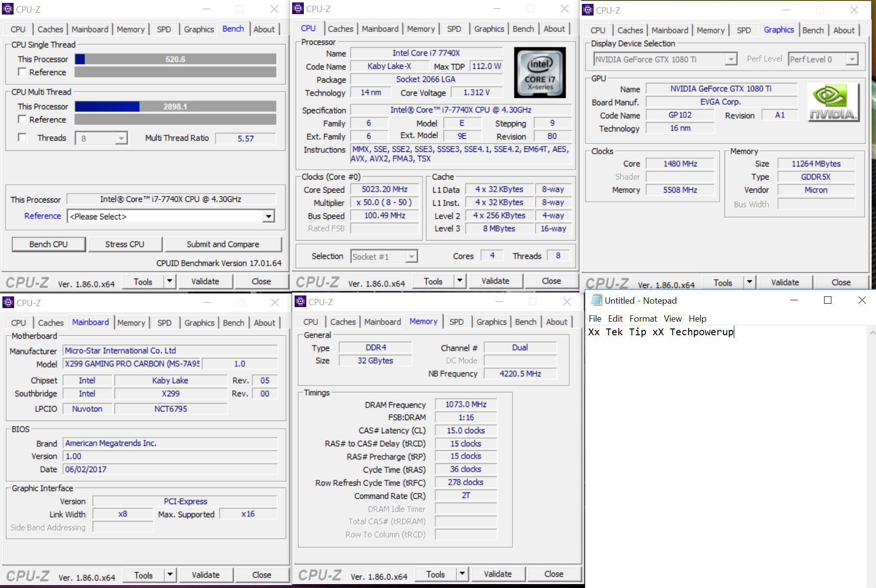
Task: Click the DRAM Frequency 1073.0 MHz value
Action: [466, 404]
